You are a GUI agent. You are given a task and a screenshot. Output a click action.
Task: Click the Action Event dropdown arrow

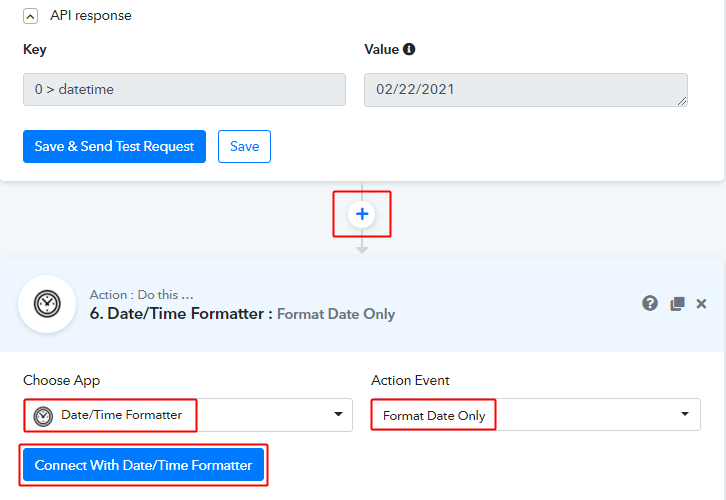685,414
